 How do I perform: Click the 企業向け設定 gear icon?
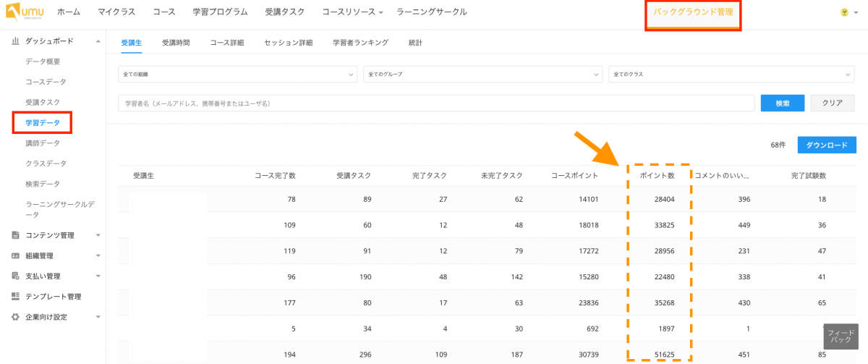click(x=15, y=317)
